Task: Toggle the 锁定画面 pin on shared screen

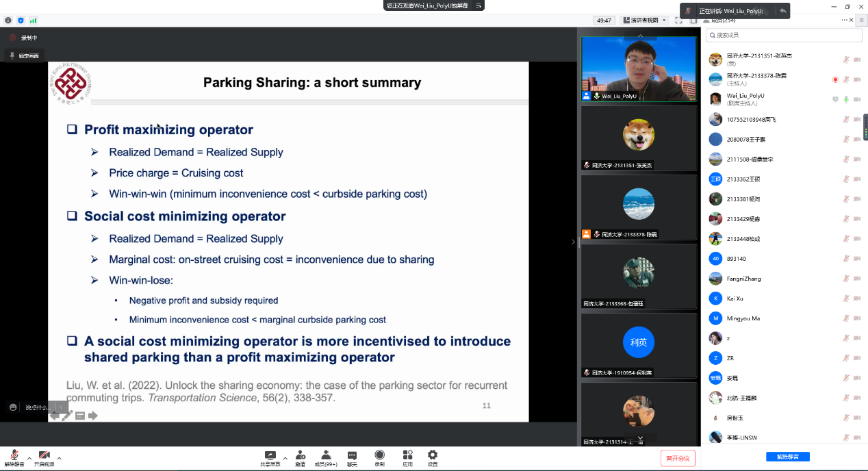Action: click(24, 55)
